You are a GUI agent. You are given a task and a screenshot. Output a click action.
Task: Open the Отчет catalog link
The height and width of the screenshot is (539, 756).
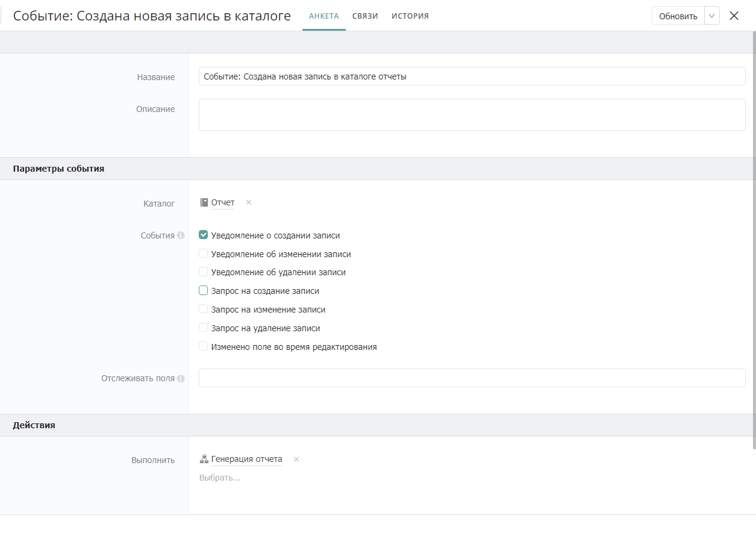222,202
